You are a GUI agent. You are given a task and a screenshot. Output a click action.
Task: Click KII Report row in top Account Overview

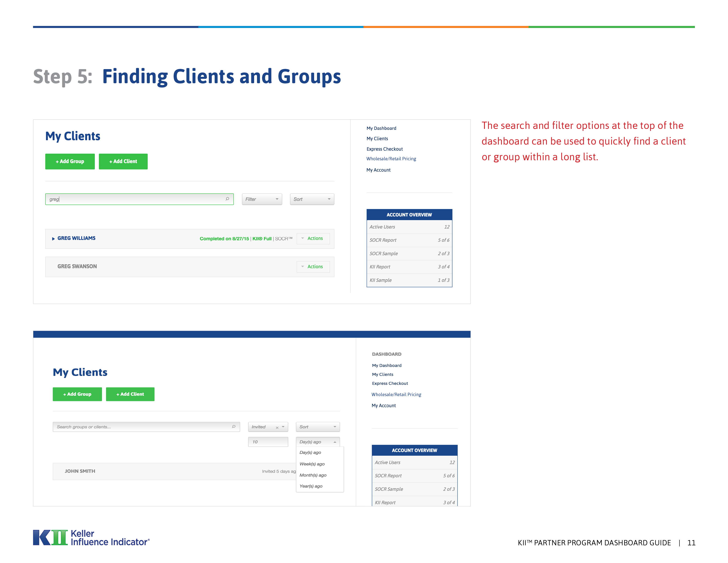tap(409, 267)
